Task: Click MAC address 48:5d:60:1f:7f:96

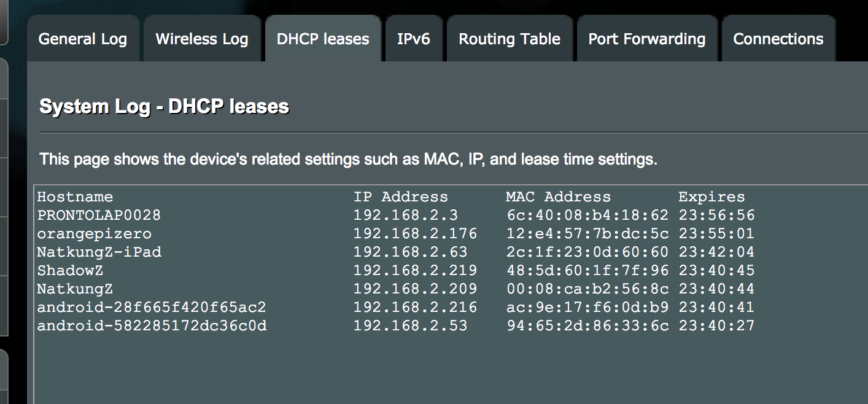Action: click(x=587, y=271)
